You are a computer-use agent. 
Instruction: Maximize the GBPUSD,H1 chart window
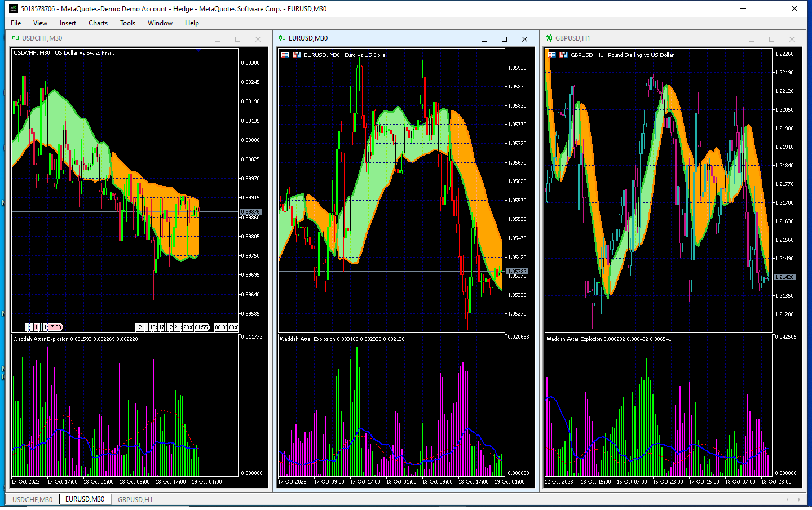(x=771, y=39)
